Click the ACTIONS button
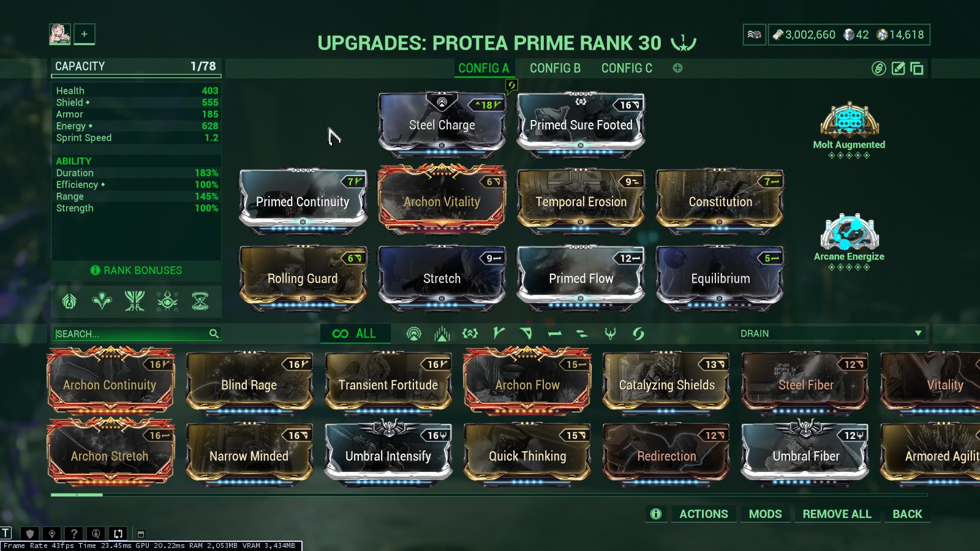Viewport: 980px width, 551px height. 704,514
